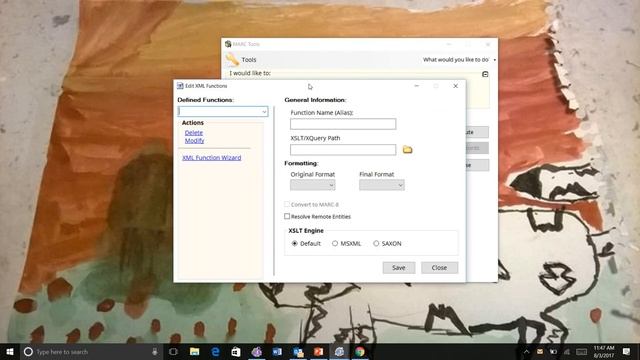Click the network signal tray icon

point(567,351)
